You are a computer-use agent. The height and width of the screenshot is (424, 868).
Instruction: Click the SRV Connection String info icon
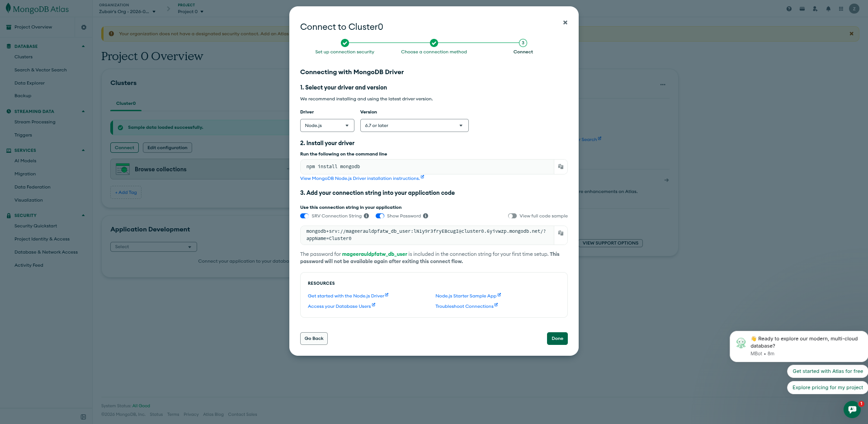[x=366, y=216]
